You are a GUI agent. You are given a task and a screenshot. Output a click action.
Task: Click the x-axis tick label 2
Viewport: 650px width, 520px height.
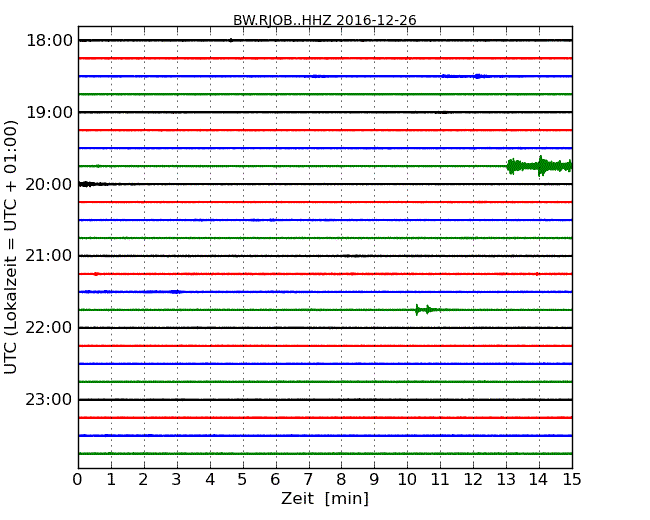coord(143,480)
